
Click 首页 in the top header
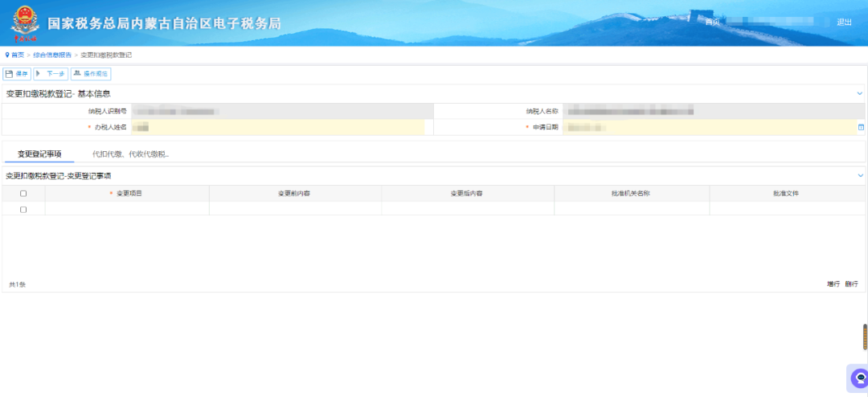pyautogui.click(x=712, y=23)
